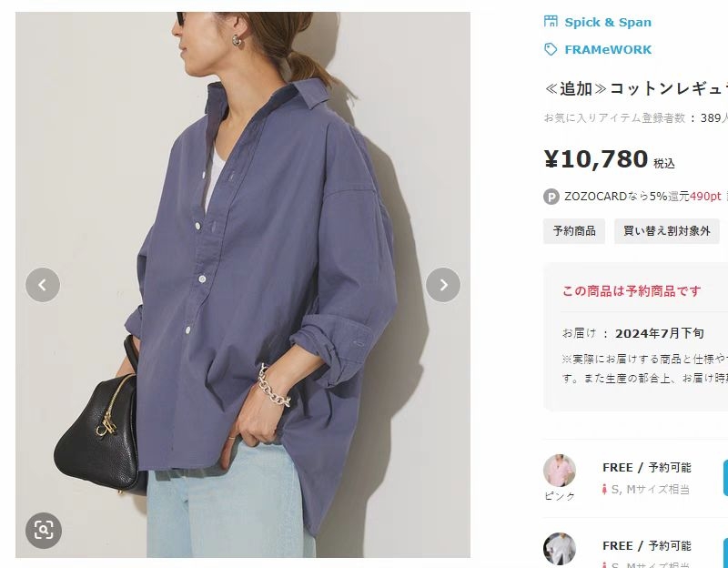The height and width of the screenshot is (568, 728).
Task: Click FREE / 予約可能 in the white row
Action: point(647,546)
